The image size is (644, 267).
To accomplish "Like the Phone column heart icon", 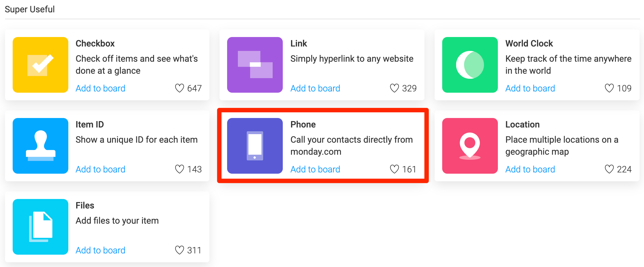I will pyautogui.click(x=394, y=169).
